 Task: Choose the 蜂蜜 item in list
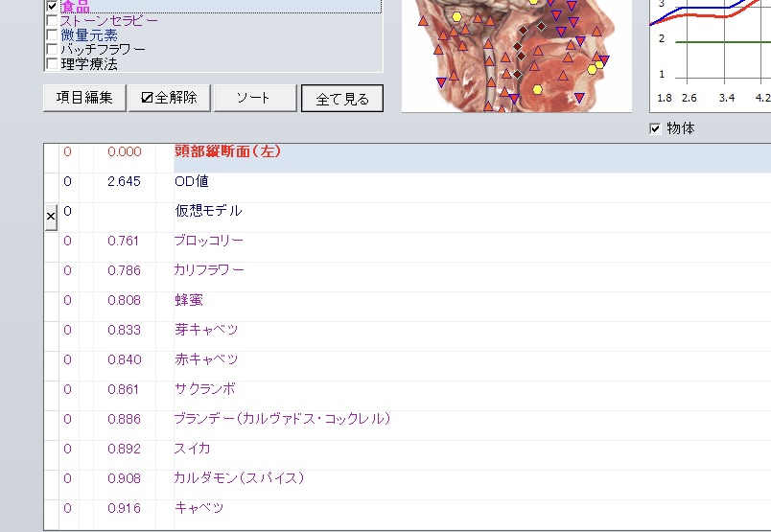(189, 300)
